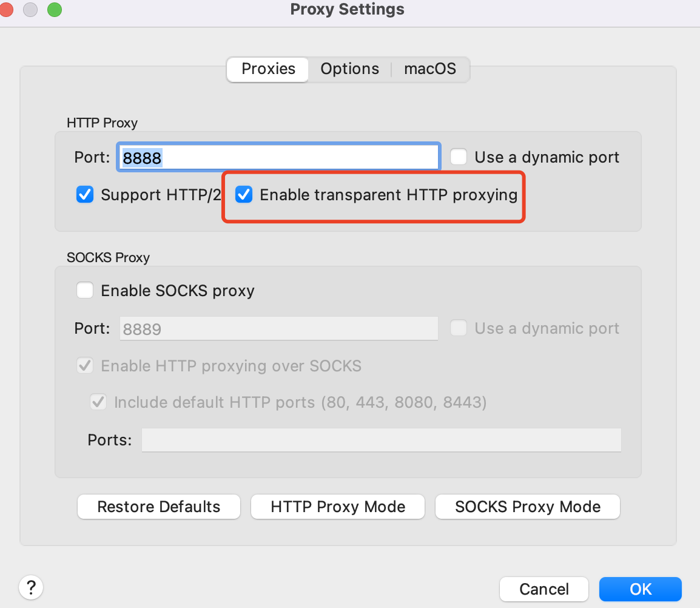Toggle the SOCKS 'Use a dynamic port' checkbox
Viewport: 700px width, 608px height.
tap(459, 328)
